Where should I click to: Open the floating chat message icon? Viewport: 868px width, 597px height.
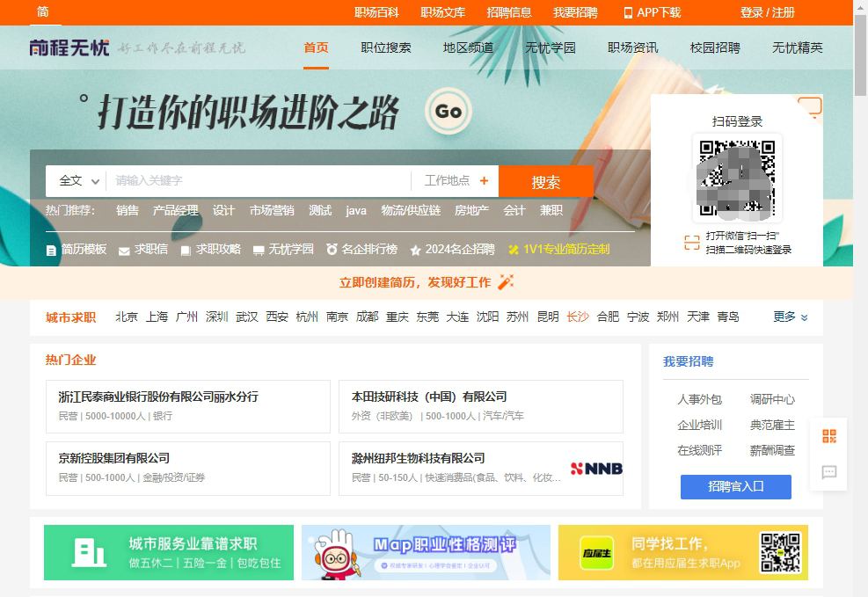click(x=828, y=473)
